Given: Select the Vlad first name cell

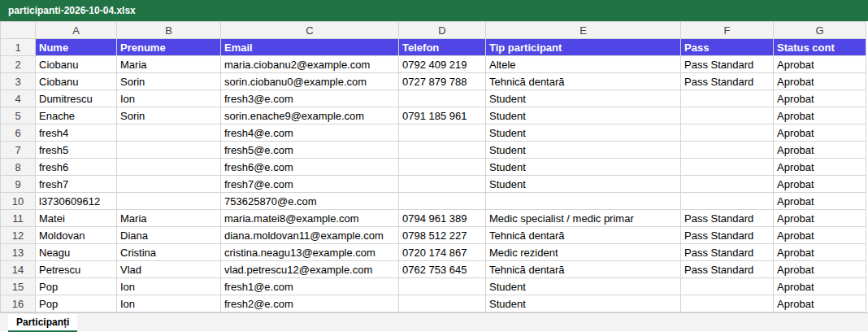Looking at the screenshot, I should coord(168,270).
